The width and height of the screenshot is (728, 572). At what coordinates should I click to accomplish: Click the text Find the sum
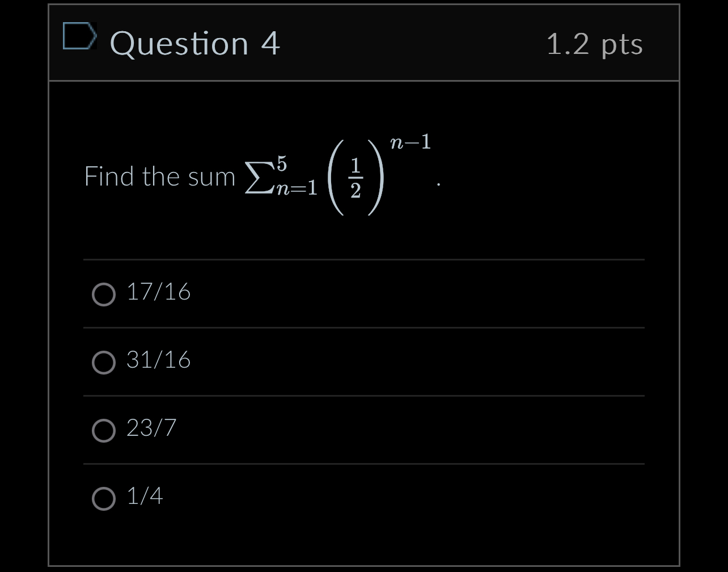click(x=159, y=176)
